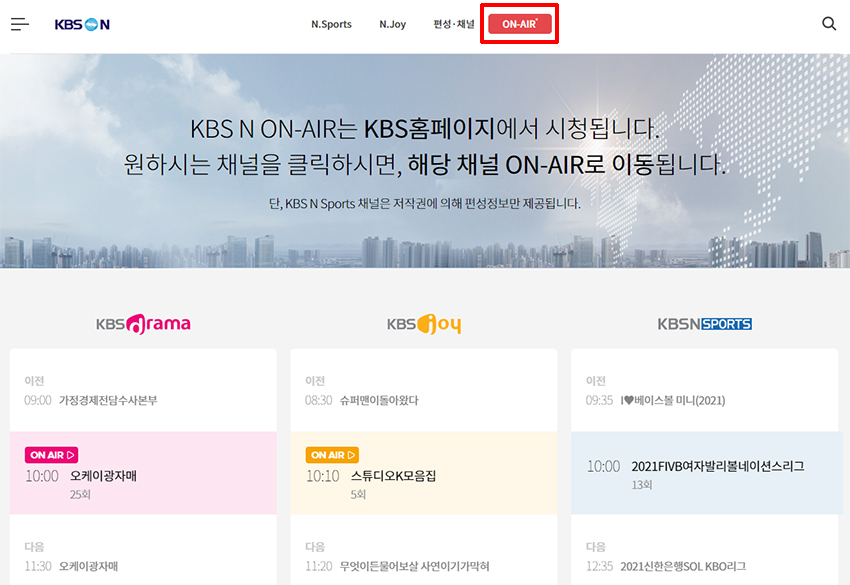Open the search magnifier icon
Image resolution: width=850 pixels, height=585 pixels.
(x=829, y=23)
